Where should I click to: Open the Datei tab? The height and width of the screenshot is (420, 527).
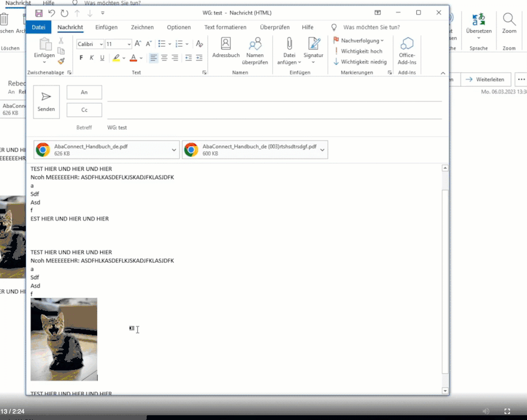(39, 27)
